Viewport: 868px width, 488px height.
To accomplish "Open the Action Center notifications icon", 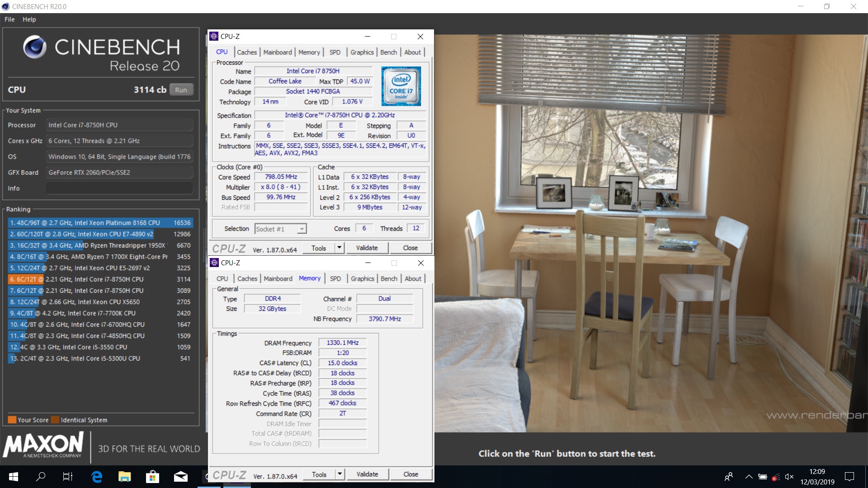I will [849, 477].
